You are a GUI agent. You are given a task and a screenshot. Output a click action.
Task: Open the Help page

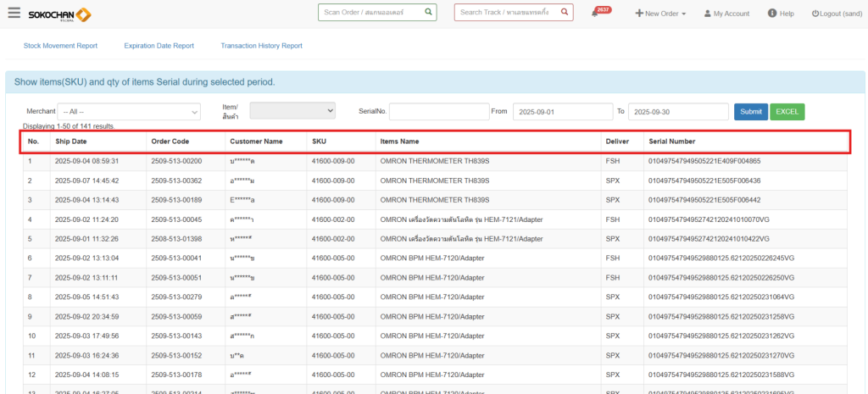[x=781, y=14]
